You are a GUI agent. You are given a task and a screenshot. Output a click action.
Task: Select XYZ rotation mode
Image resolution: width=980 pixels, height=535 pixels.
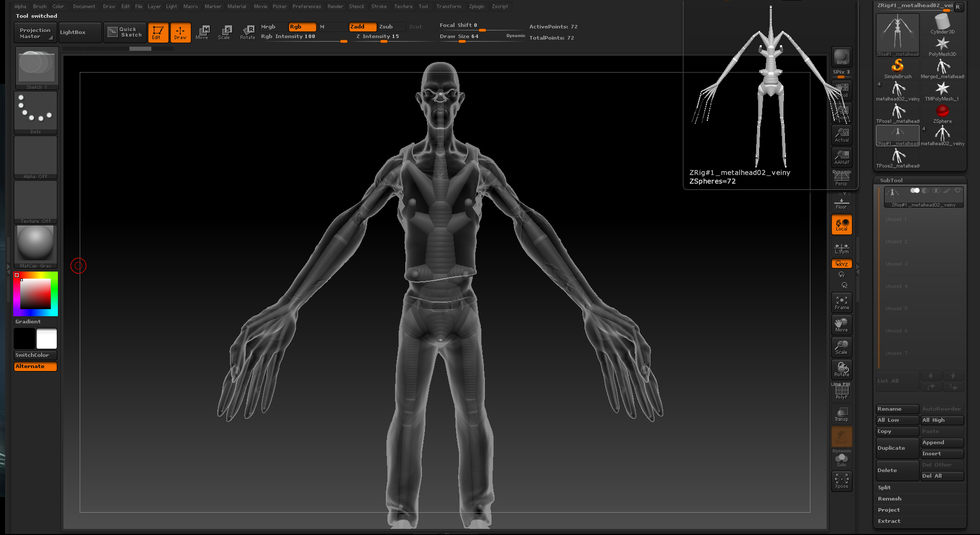(x=841, y=263)
